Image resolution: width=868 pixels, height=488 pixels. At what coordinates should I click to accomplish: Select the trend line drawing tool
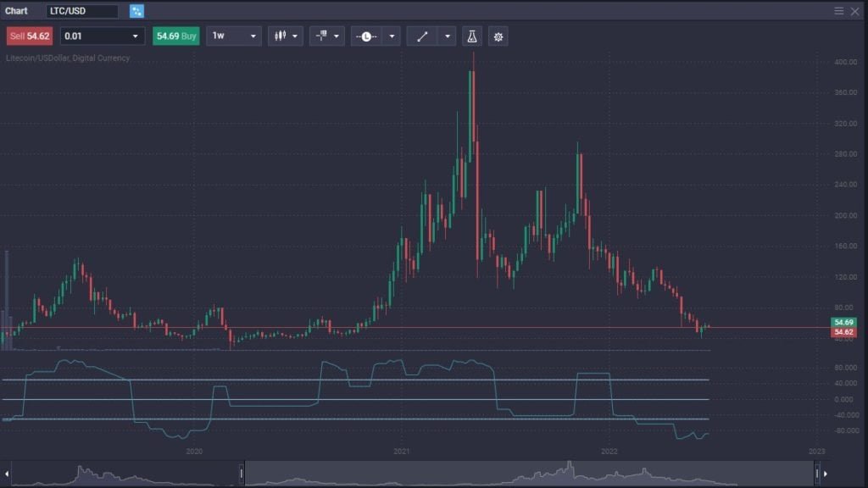pyautogui.click(x=423, y=36)
